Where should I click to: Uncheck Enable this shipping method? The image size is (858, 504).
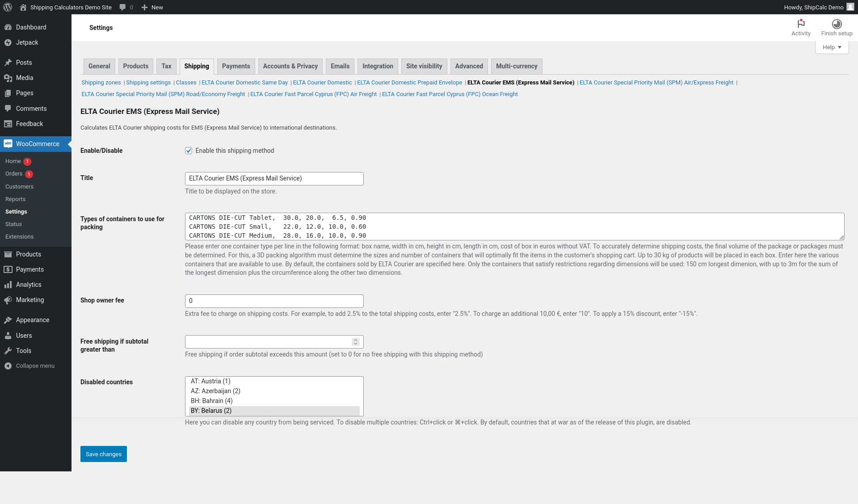point(189,151)
